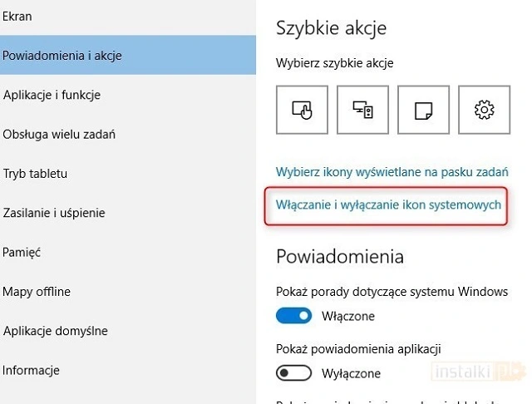This screenshot has height=404, width=532.
Task: Open 'Mapy offline' settings
Action: (x=37, y=292)
